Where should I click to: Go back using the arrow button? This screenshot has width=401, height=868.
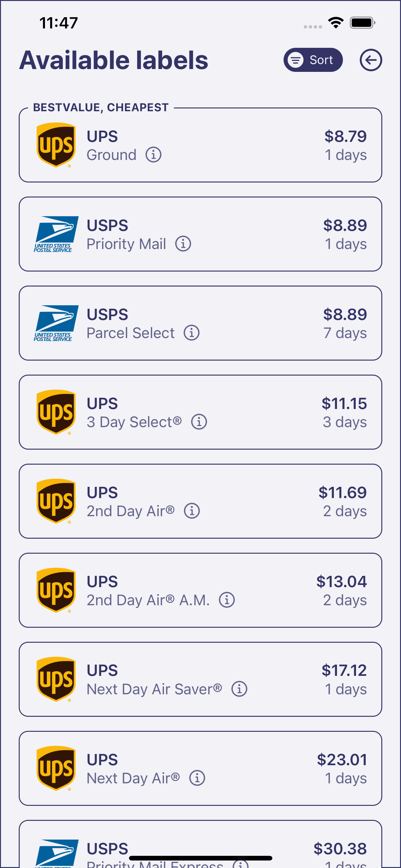pyautogui.click(x=370, y=60)
